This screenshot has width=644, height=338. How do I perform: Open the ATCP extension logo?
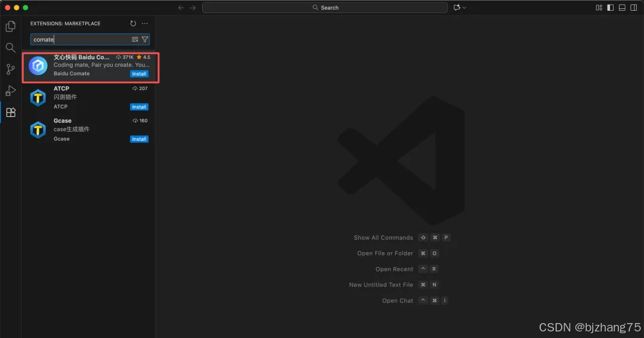pos(38,98)
